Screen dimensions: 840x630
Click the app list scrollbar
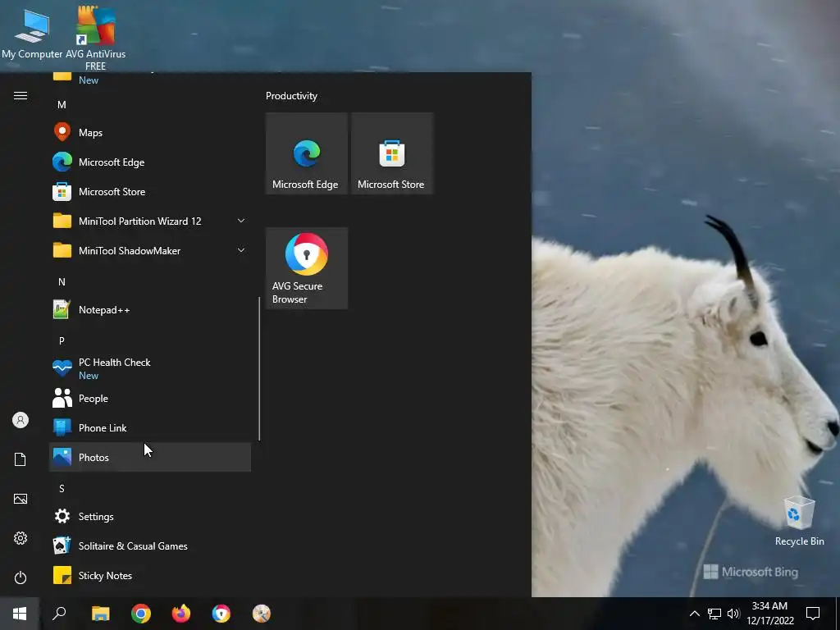(259, 369)
